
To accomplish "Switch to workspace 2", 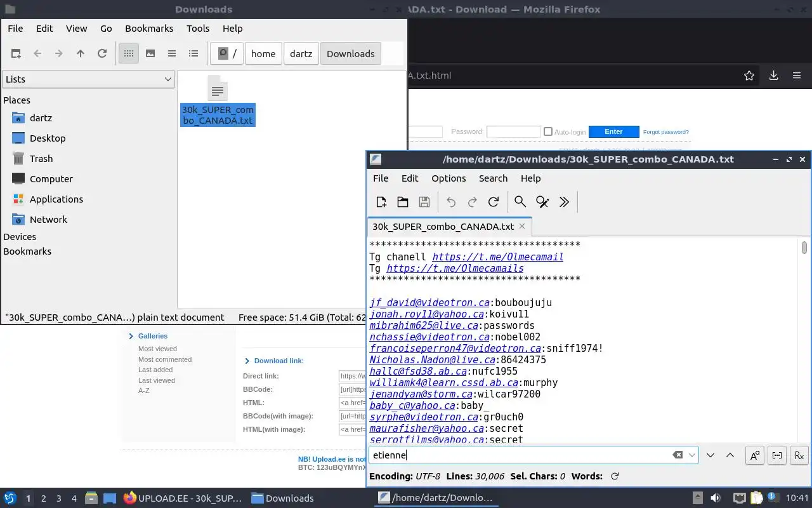I will (44, 498).
